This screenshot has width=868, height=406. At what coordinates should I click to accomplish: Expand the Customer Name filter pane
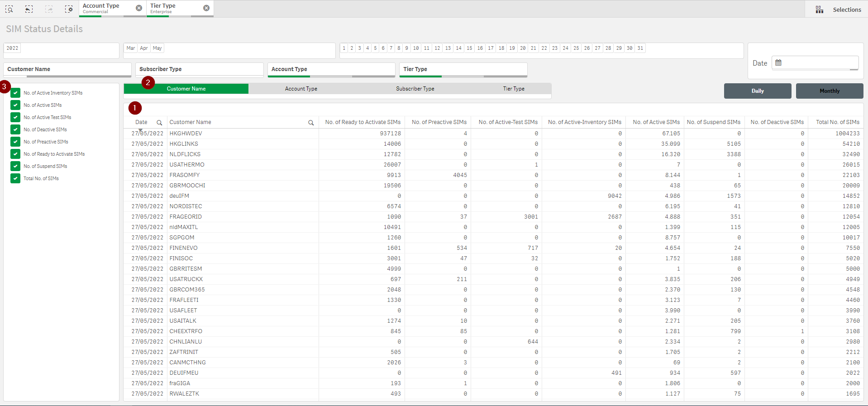tap(67, 69)
